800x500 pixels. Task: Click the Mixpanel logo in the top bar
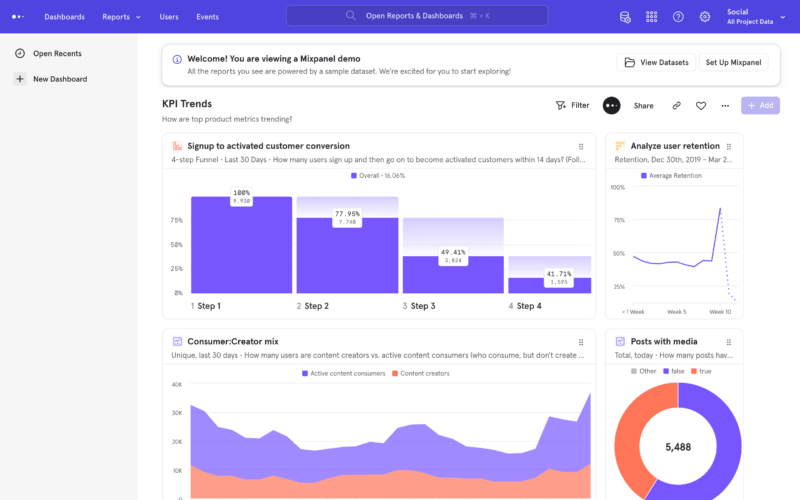18,17
